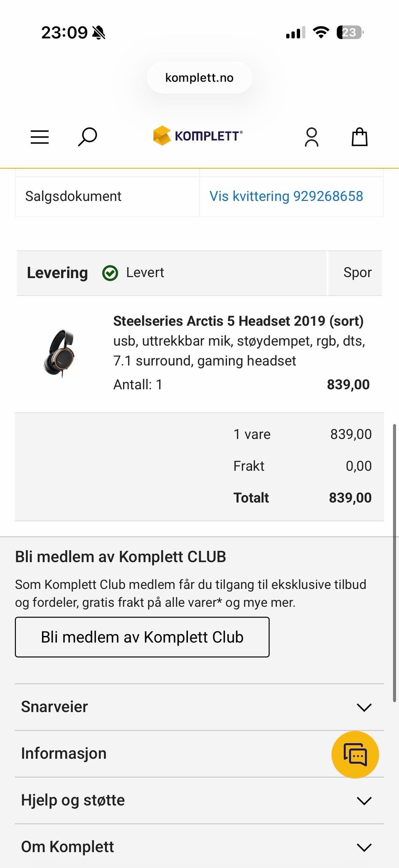
Task: Tap the headset product thumbnail
Action: 59,353
